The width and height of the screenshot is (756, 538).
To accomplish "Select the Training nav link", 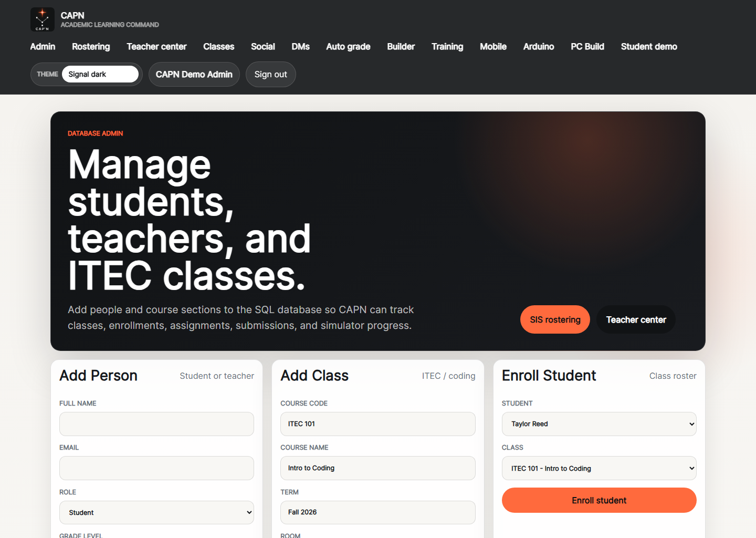I will click(x=447, y=47).
